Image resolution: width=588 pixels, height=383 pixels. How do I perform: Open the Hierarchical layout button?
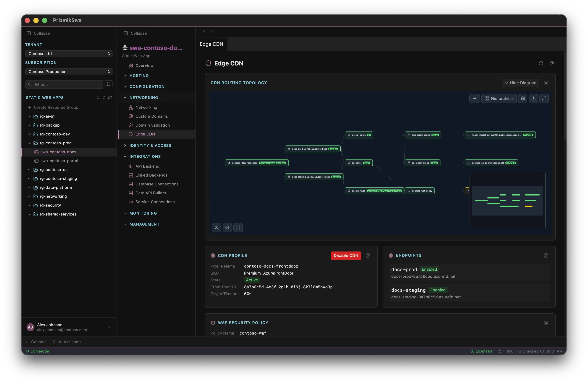[x=499, y=98]
